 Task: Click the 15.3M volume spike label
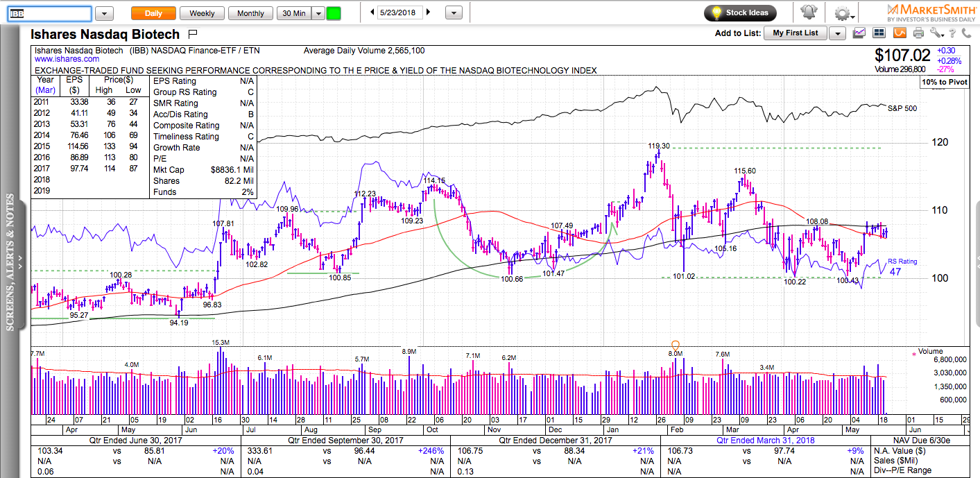(x=221, y=343)
